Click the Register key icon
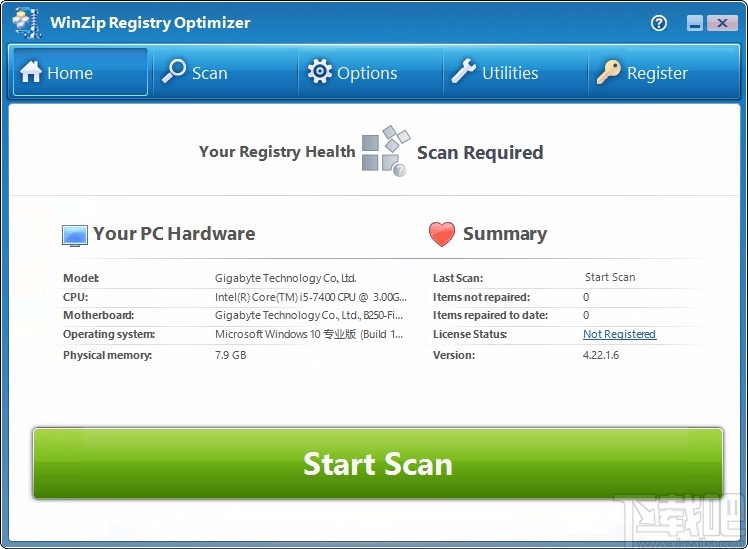748x549 pixels. click(x=609, y=72)
